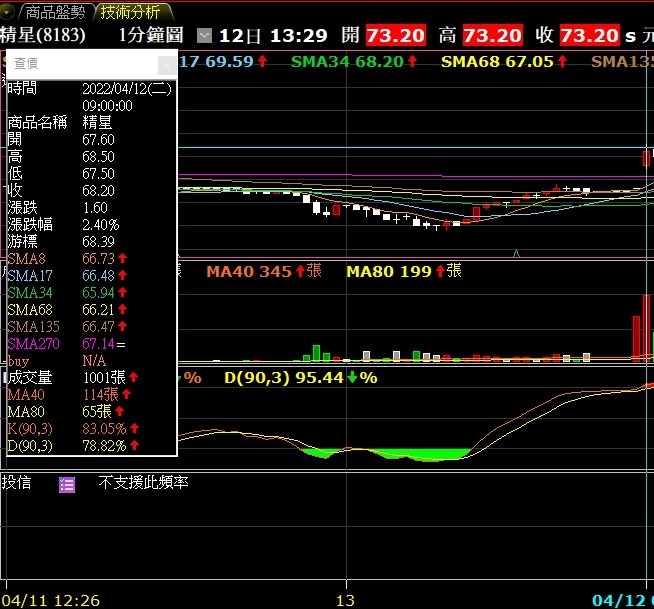Open the dropdown arrow beside 1分鐘圖
Screen dimensions: 654x609
[x=205, y=36]
